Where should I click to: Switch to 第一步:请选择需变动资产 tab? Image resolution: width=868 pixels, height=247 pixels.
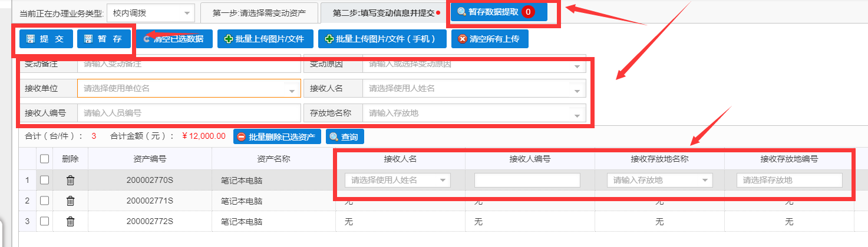coord(259,13)
